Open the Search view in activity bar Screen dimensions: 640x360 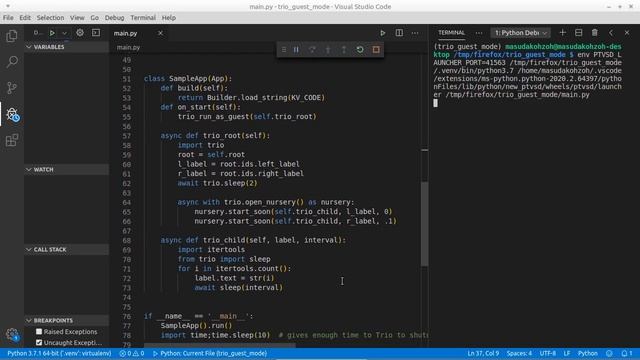point(12,62)
